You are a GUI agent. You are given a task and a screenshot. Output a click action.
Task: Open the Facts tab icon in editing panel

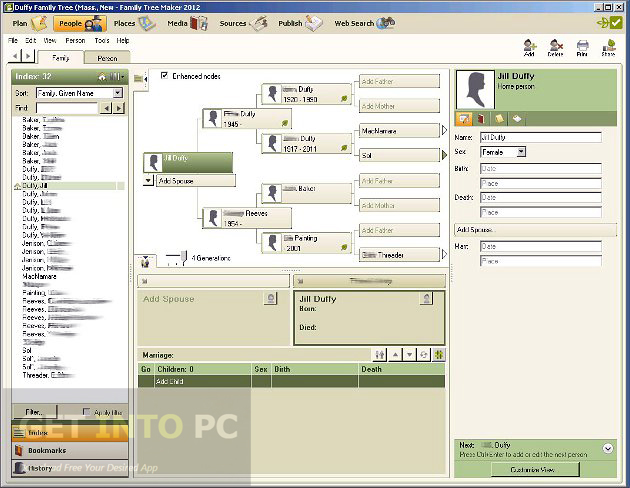(x=464, y=118)
